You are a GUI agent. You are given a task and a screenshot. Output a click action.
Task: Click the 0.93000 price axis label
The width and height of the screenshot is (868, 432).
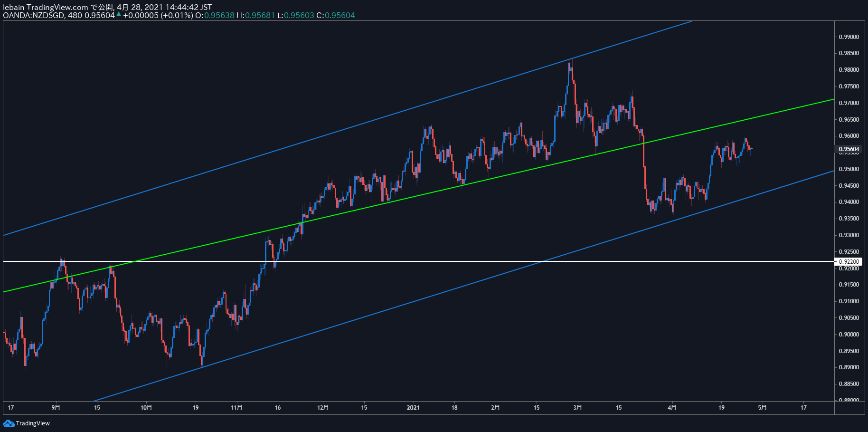[x=849, y=235]
